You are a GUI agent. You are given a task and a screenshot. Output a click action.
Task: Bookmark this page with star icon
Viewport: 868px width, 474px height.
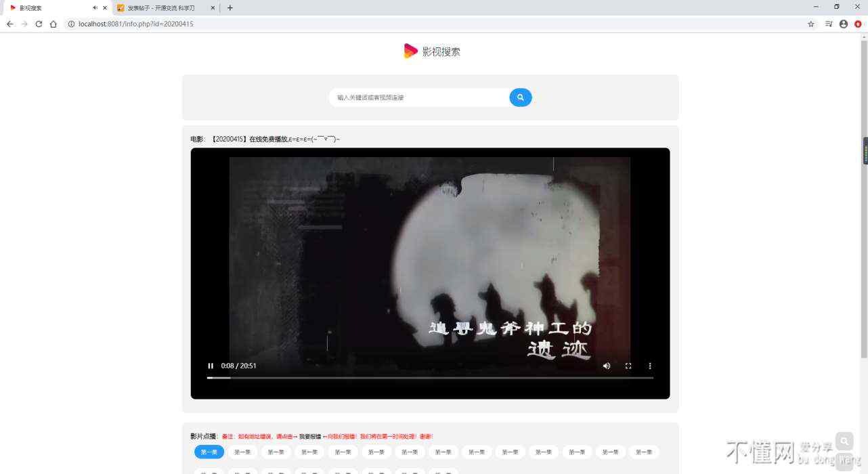(x=811, y=24)
